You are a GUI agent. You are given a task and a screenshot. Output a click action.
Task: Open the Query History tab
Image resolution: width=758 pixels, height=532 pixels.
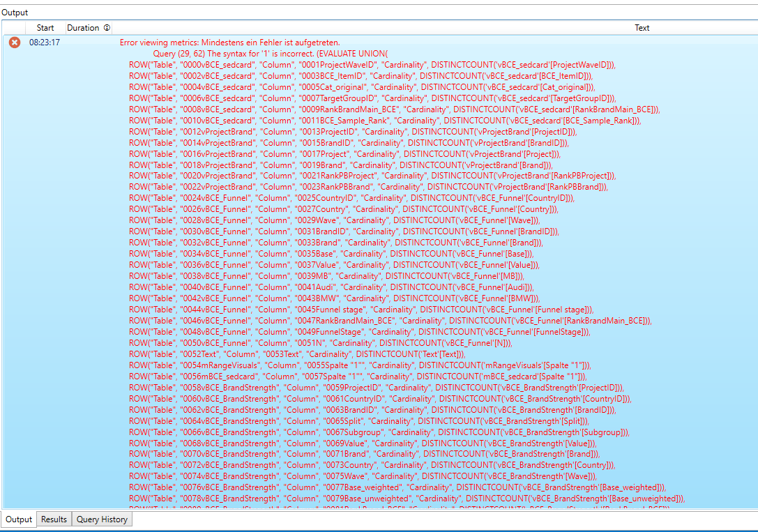[x=100, y=519]
